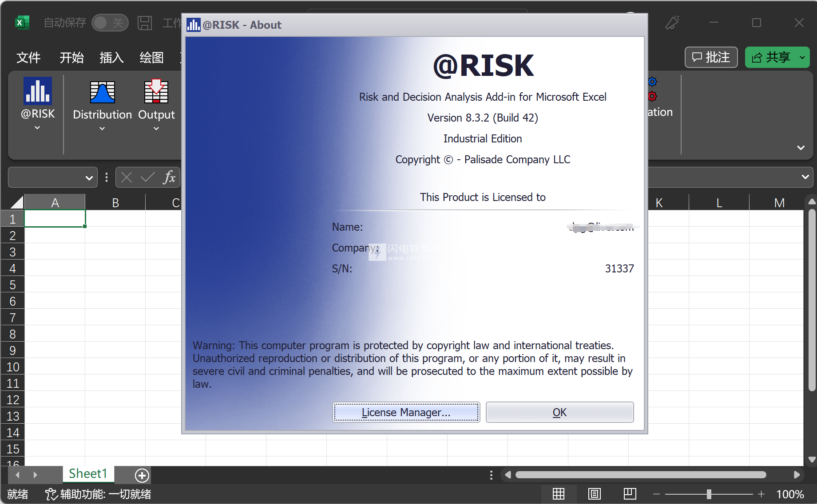Click the accessibility status 辅助功能
This screenshot has width=817, height=504.
(98, 494)
